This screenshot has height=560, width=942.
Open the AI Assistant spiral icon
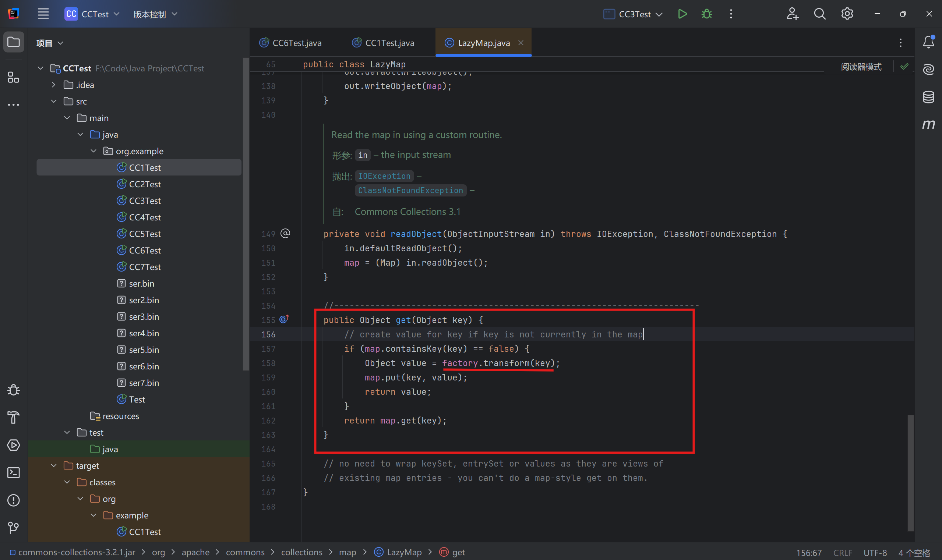click(928, 70)
